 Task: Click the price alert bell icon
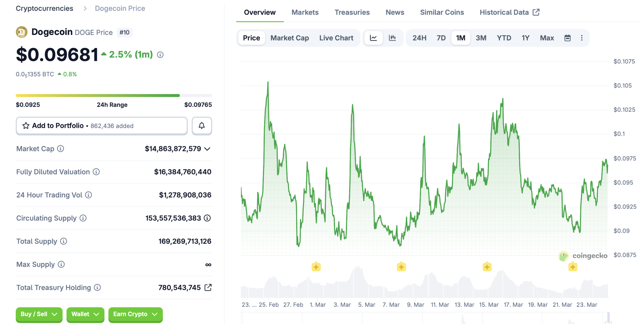pos(202,126)
